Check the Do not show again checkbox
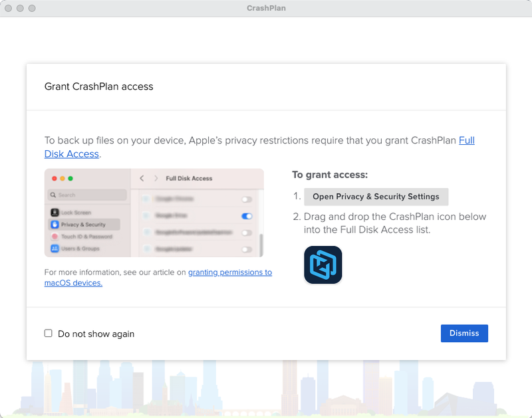The width and height of the screenshot is (532, 418). 48,333
